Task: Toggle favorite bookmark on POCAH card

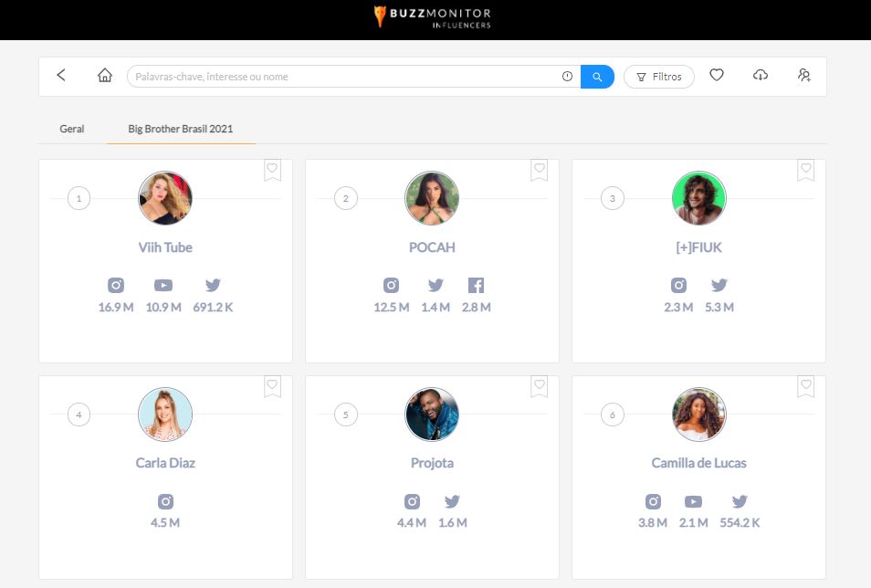Action: point(539,170)
